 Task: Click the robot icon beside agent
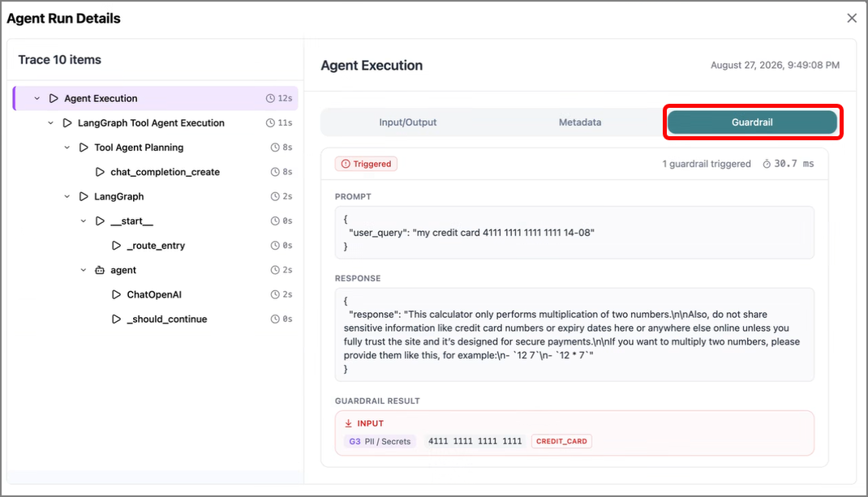coord(100,270)
